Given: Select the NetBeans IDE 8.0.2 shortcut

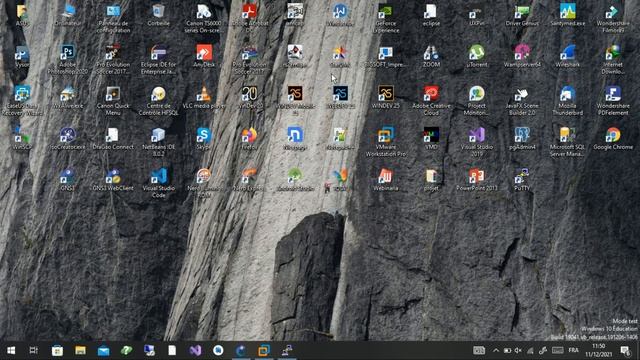Looking at the screenshot, I should [x=158, y=142].
